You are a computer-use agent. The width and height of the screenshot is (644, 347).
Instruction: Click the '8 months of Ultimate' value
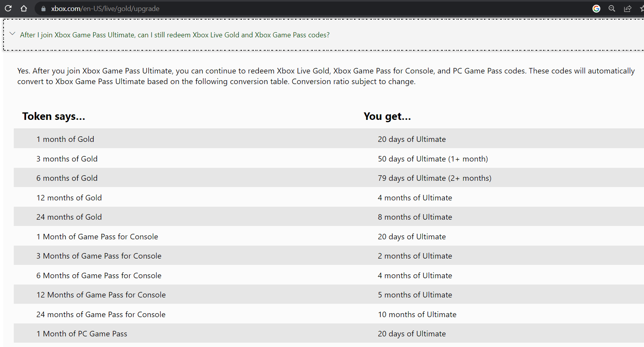point(415,217)
